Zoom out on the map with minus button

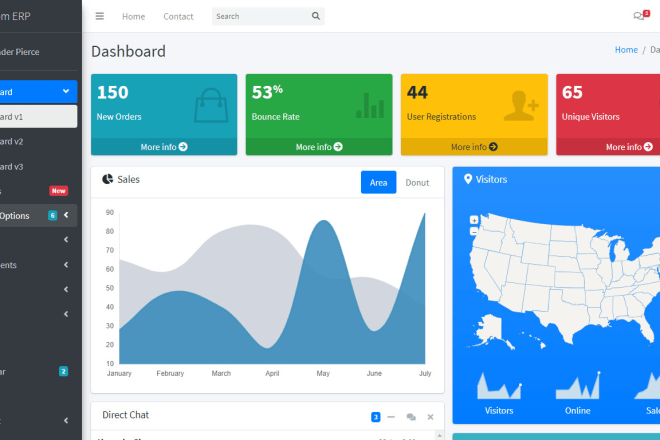[x=474, y=231]
